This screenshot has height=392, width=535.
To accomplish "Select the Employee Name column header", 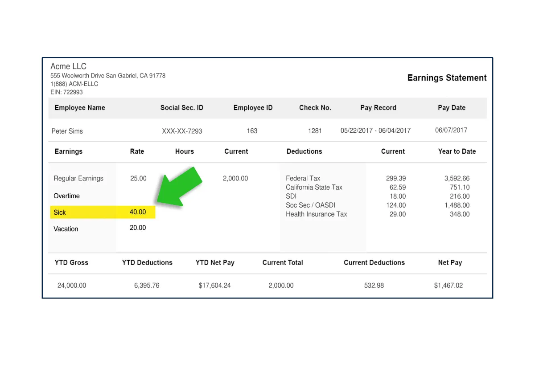I will coord(80,108).
